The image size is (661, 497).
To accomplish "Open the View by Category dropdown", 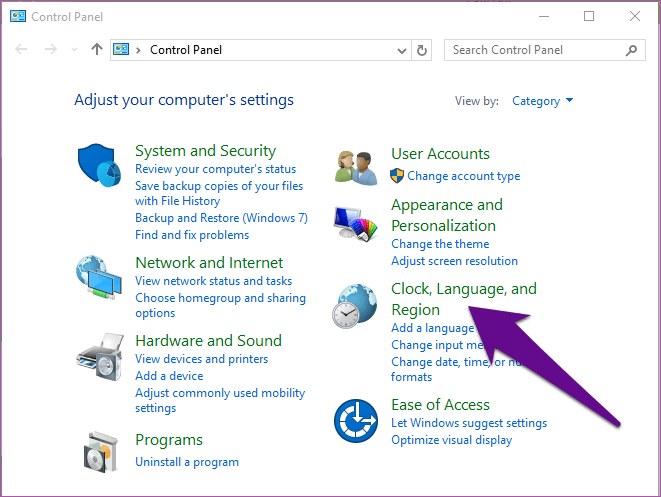I will coord(542,101).
